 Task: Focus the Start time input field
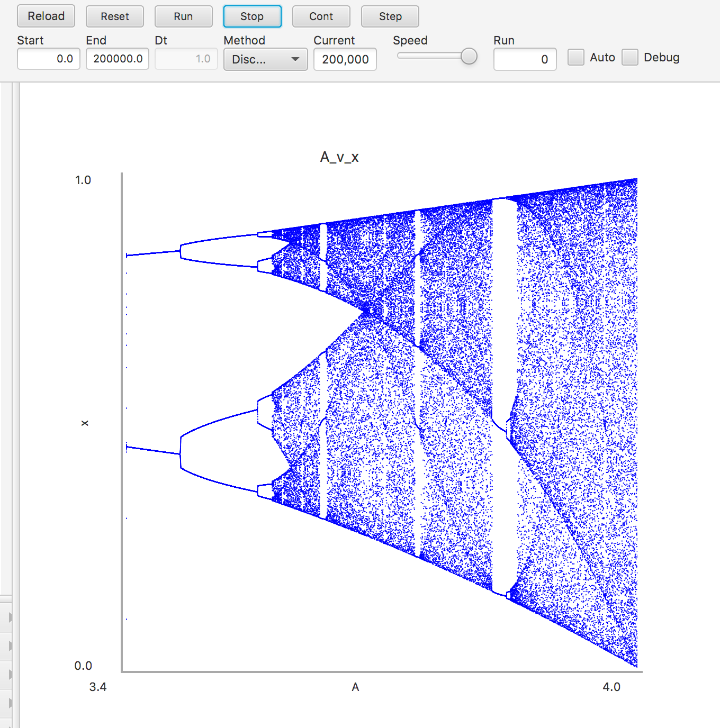point(49,59)
